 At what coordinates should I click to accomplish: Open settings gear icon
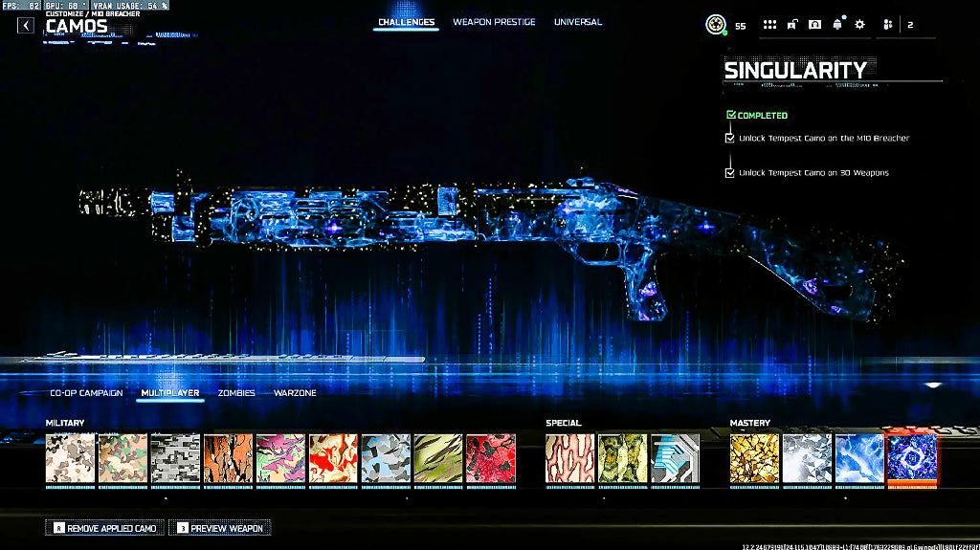tap(859, 25)
